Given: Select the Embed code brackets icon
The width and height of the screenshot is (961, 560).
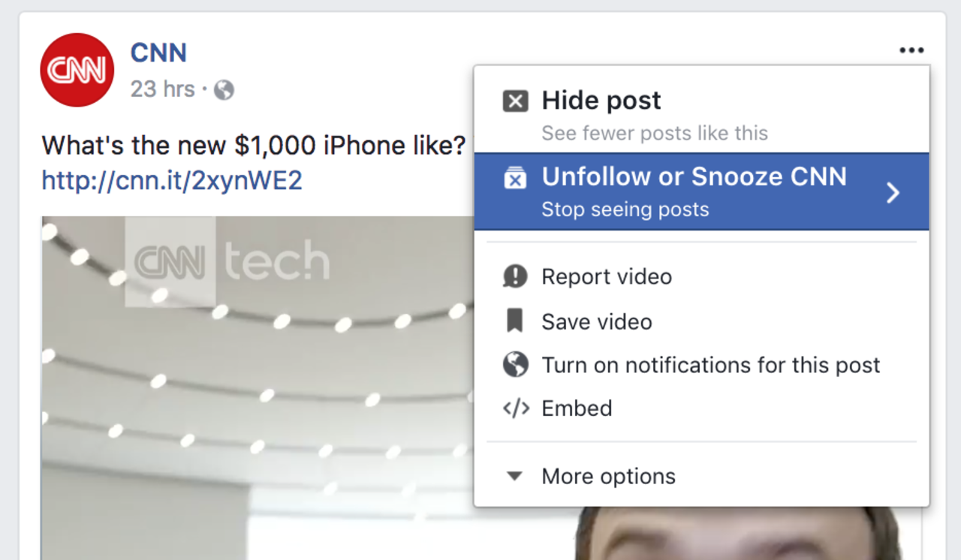Looking at the screenshot, I should pos(515,408).
